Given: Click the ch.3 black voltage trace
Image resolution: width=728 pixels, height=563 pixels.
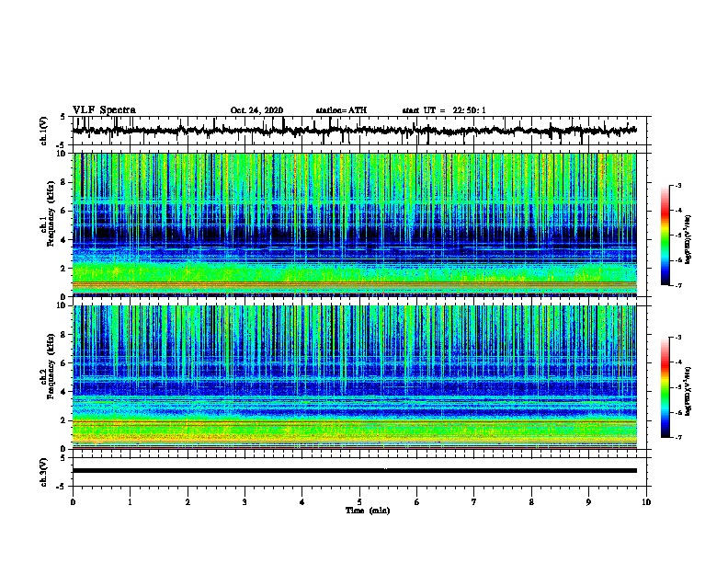Looking at the screenshot, I should tap(354, 471).
